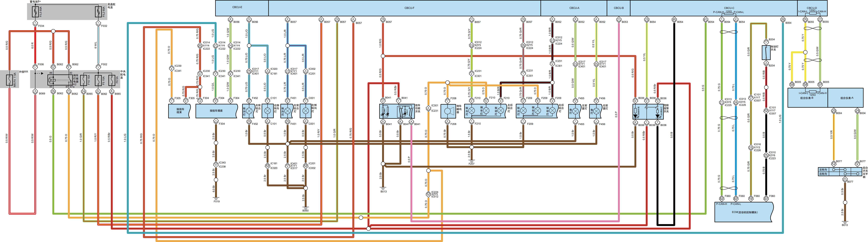Click the 蓄电池B+ battery label

35,2
